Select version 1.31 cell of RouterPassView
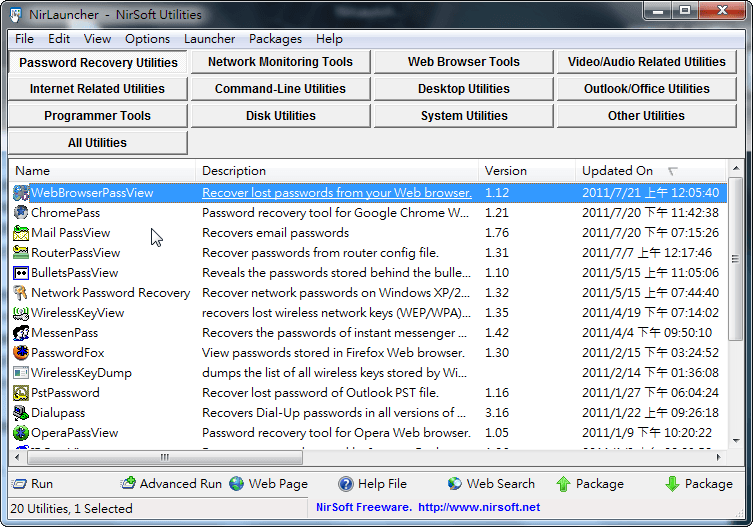This screenshot has width=753, height=527. click(x=497, y=253)
